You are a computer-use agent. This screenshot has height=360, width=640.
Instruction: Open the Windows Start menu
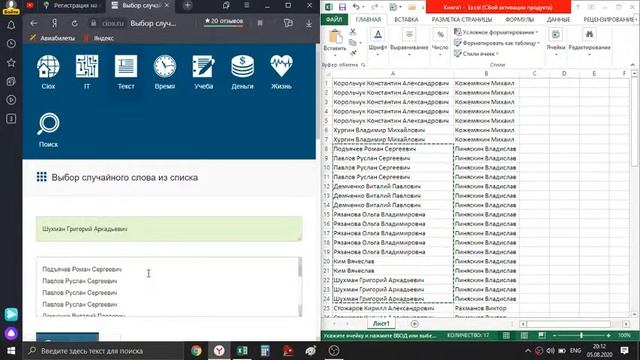[x=11, y=351]
